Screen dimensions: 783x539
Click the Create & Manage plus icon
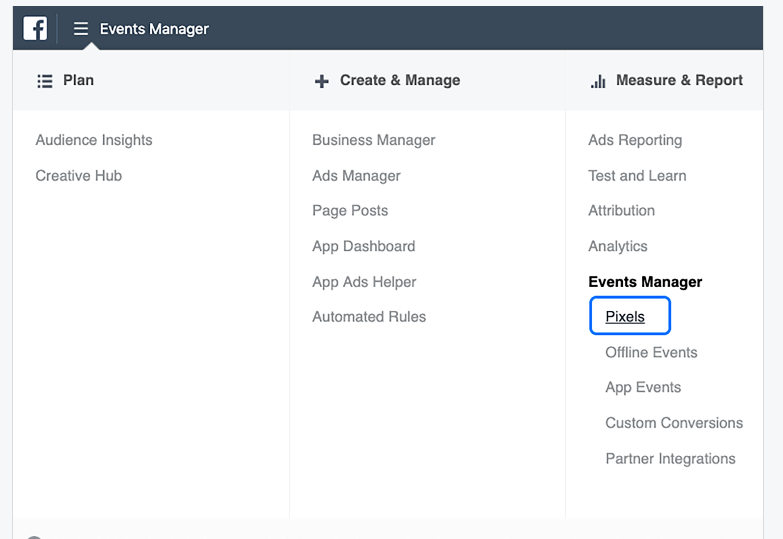coord(322,81)
